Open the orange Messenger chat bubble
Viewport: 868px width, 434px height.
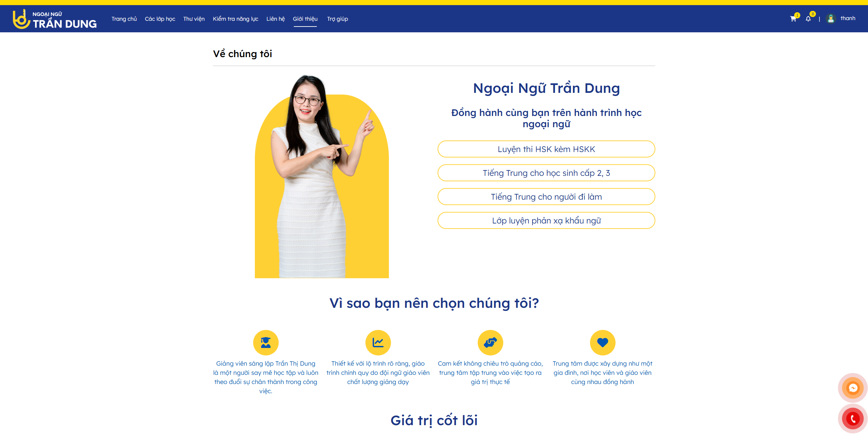point(853,388)
